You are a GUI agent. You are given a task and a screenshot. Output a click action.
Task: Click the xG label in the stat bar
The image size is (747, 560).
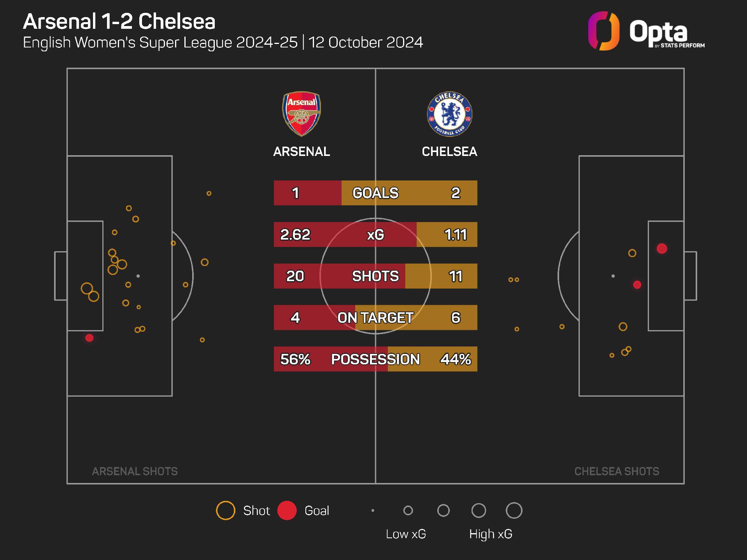click(x=375, y=234)
